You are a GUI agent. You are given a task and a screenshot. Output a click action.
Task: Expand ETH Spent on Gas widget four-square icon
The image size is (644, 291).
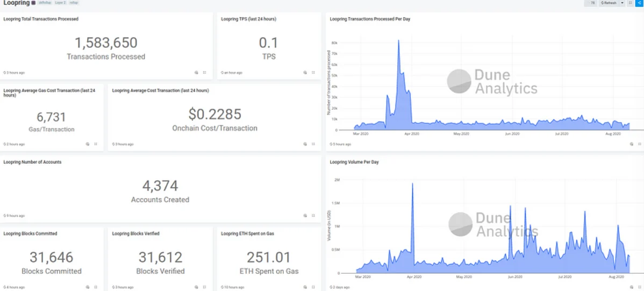tap(313, 287)
